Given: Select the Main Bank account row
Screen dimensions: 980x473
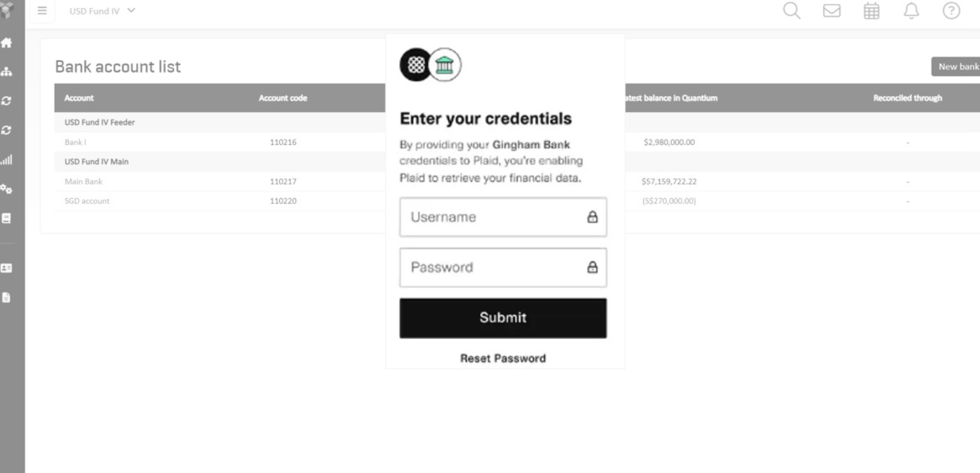Looking at the screenshot, I should 84,181.
